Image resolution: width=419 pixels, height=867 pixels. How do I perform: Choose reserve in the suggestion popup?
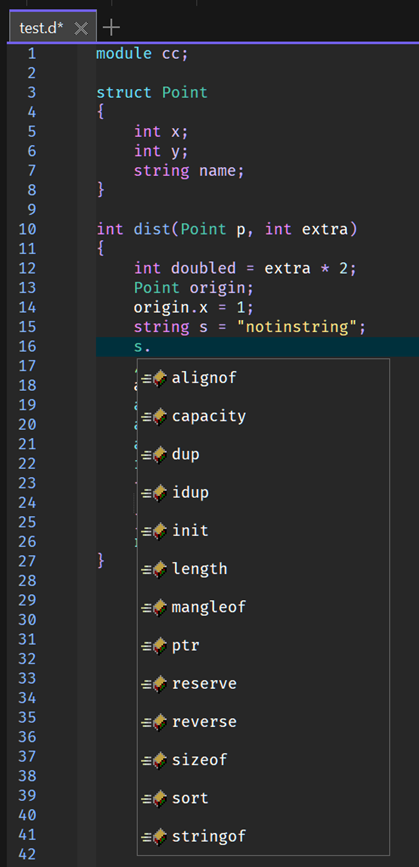[x=263, y=683]
